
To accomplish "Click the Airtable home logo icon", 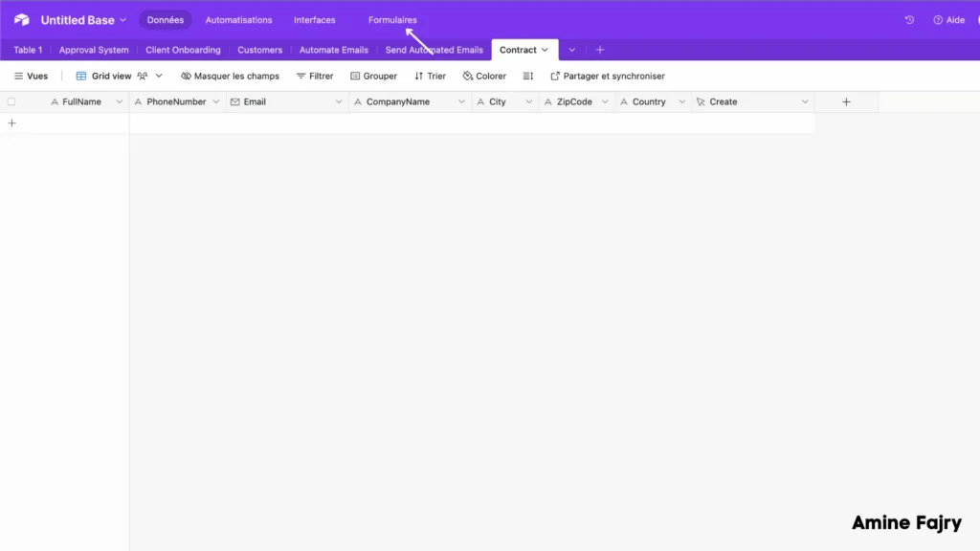I will (x=22, y=20).
